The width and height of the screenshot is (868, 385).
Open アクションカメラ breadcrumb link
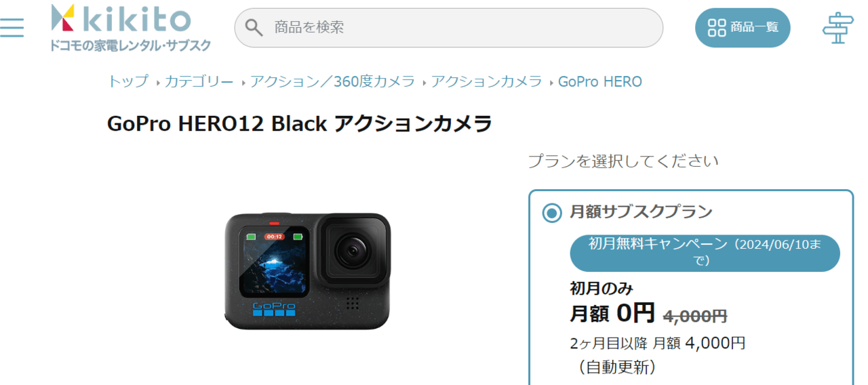pos(486,82)
